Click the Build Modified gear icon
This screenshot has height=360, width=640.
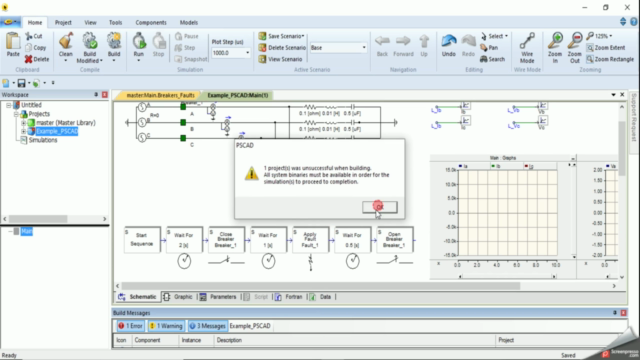click(90, 41)
